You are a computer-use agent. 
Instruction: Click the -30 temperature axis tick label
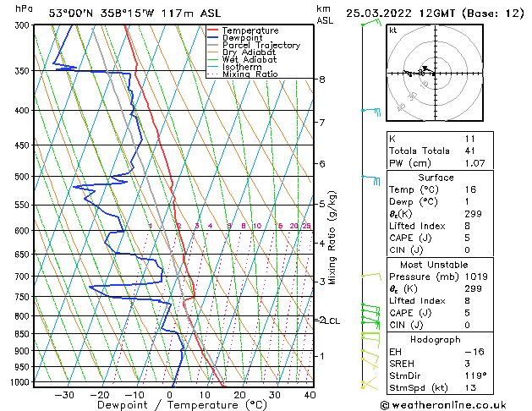coord(64,395)
